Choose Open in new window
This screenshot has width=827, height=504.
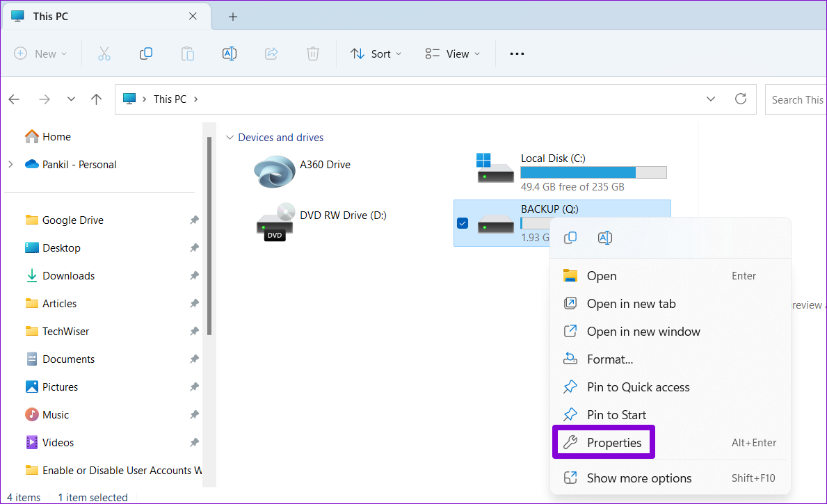pos(670,332)
